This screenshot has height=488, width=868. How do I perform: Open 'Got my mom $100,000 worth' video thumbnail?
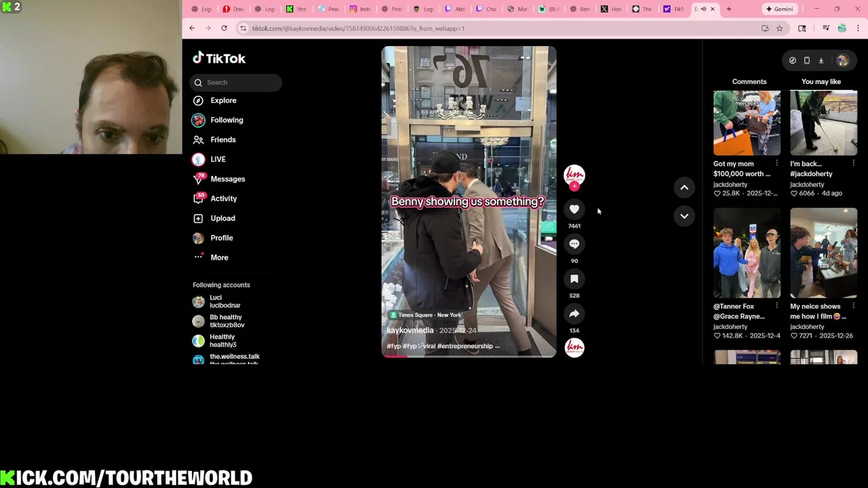pos(747,122)
